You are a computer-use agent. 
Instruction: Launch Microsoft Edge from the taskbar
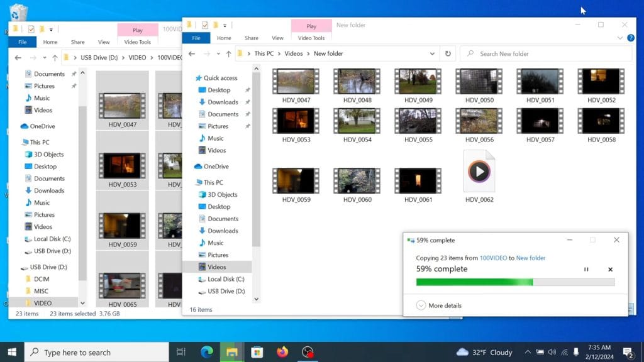pyautogui.click(x=207, y=353)
